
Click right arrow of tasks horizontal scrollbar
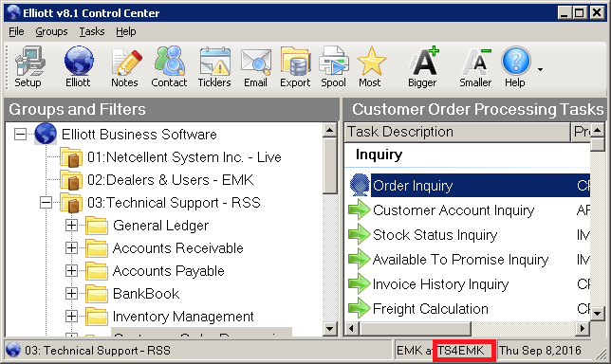pyautogui.click(x=583, y=329)
